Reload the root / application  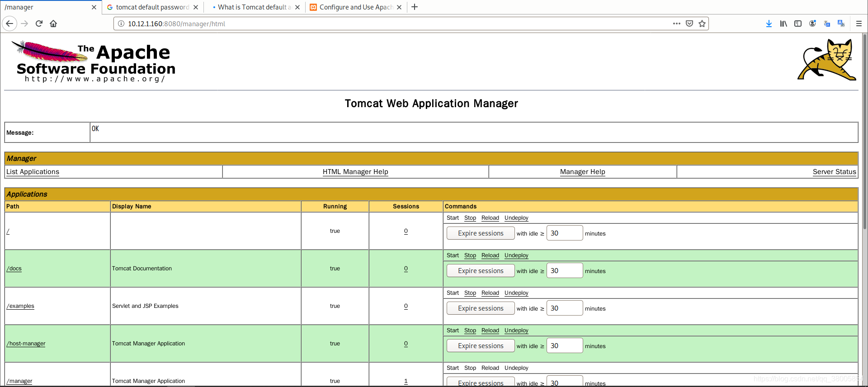tap(490, 218)
